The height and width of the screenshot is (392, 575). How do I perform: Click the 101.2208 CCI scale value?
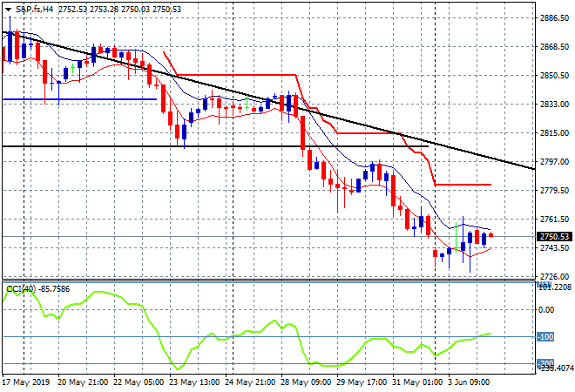pyautogui.click(x=555, y=287)
